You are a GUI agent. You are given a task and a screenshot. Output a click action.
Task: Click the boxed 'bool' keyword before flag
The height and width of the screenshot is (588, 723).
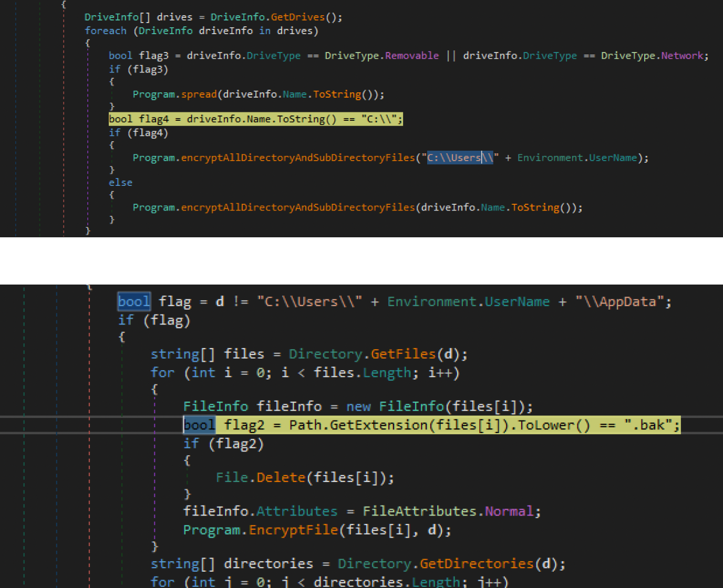coord(134,301)
